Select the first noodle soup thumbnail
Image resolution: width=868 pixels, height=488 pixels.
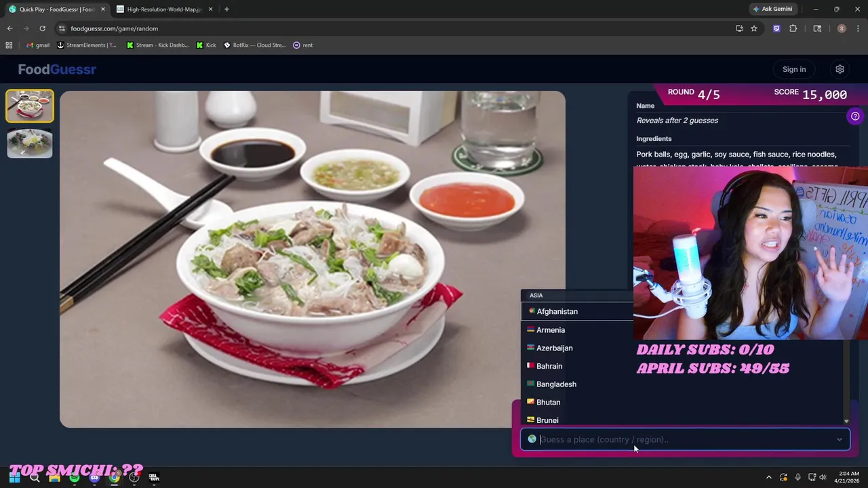point(30,106)
